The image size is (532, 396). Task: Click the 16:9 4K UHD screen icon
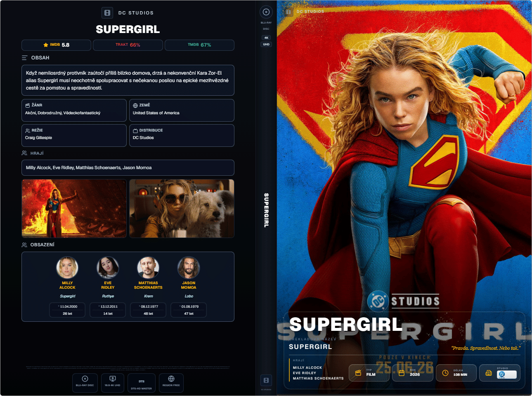[113, 379]
